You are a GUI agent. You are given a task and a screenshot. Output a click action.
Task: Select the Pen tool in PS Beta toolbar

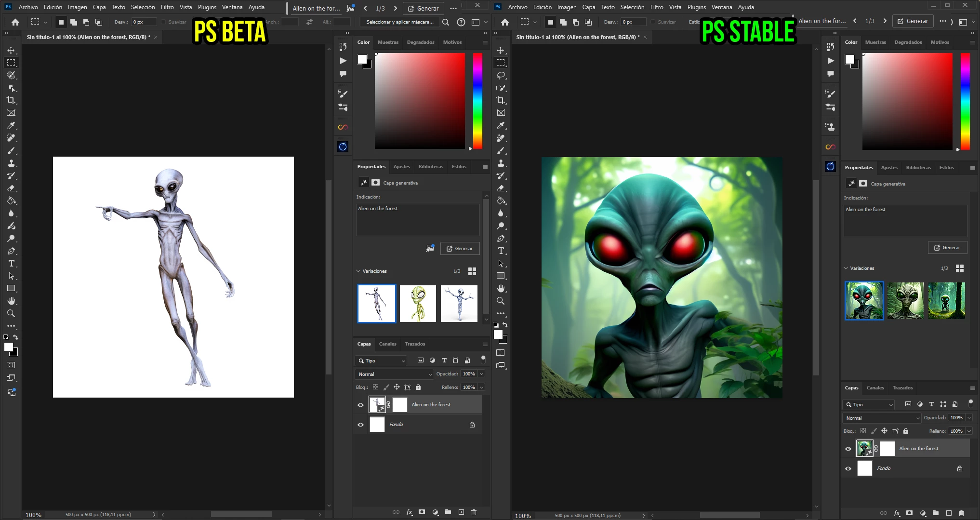[11, 251]
